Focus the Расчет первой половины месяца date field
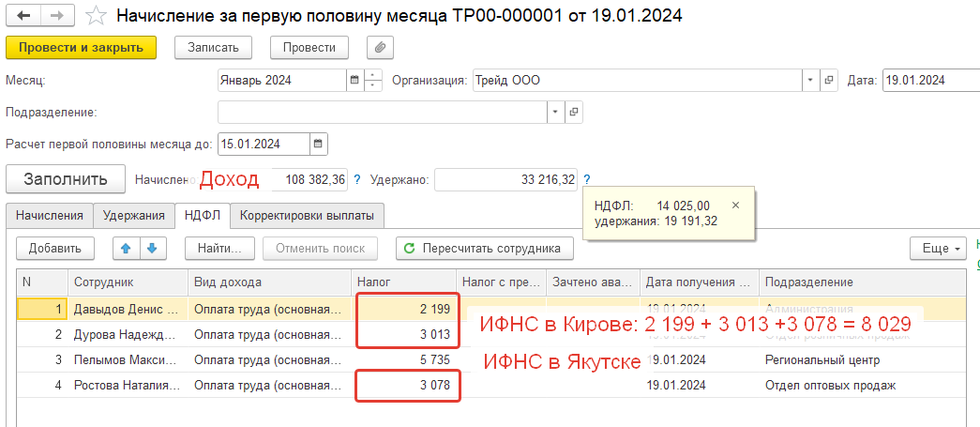 click(x=264, y=144)
